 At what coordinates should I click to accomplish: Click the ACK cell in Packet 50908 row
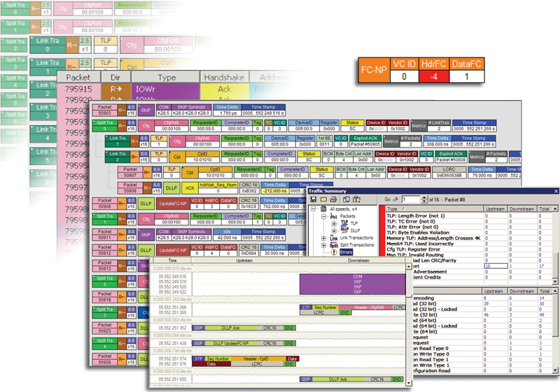click(190, 188)
